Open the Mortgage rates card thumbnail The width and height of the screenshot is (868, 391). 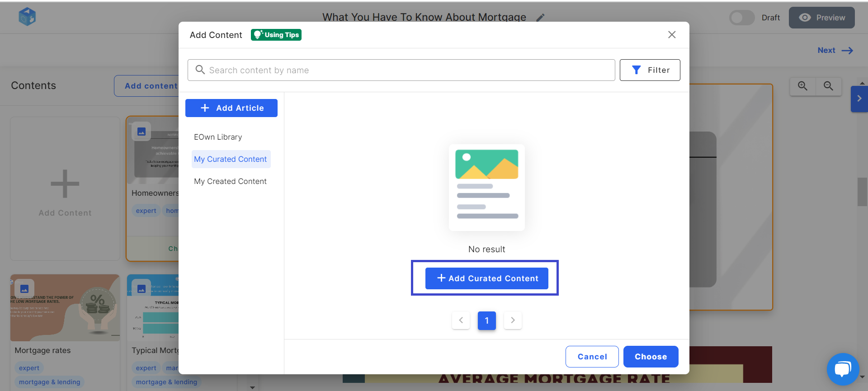click(x=65, y=308)
